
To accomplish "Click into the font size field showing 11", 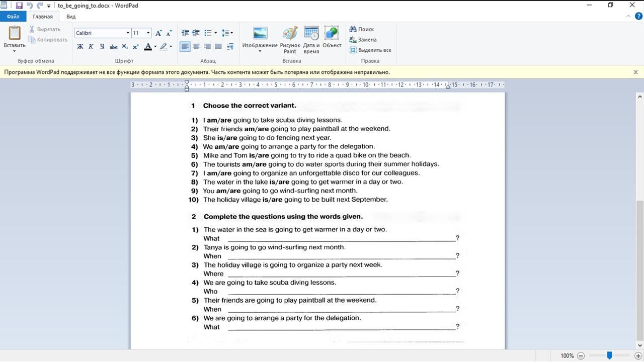I will pyautogui.click(x=138, y=33).
